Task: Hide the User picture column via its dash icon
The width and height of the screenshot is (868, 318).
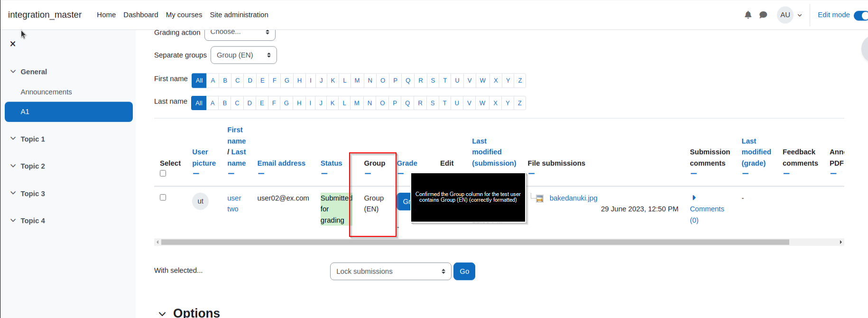Action: pos(196,174)
